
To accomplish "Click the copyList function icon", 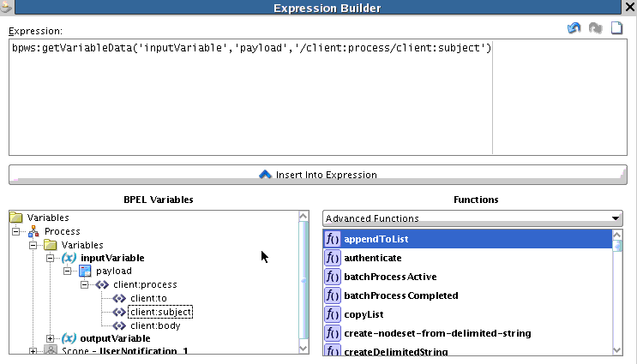I will tap(333, 314).
